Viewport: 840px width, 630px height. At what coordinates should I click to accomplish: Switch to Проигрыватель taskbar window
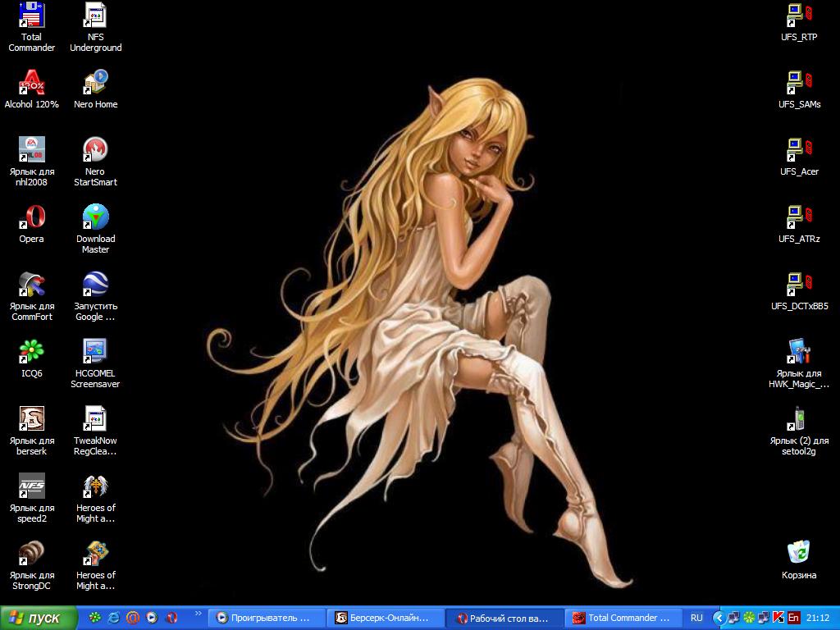(x=267, y=618)
